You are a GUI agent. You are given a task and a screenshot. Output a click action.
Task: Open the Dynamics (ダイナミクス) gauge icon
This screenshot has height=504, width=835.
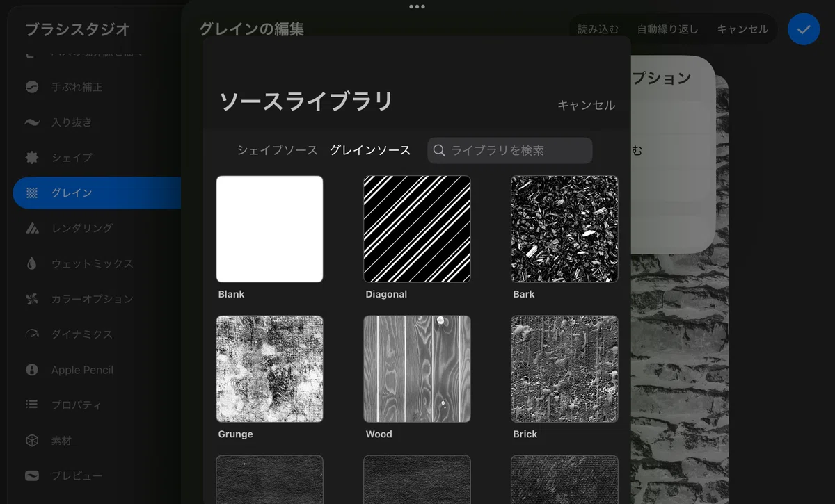point(32,334)
